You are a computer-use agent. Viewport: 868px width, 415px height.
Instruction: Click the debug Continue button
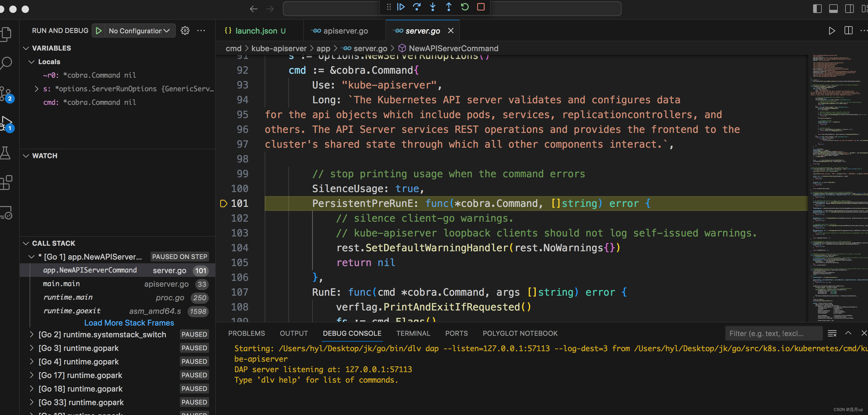point(401,7)
